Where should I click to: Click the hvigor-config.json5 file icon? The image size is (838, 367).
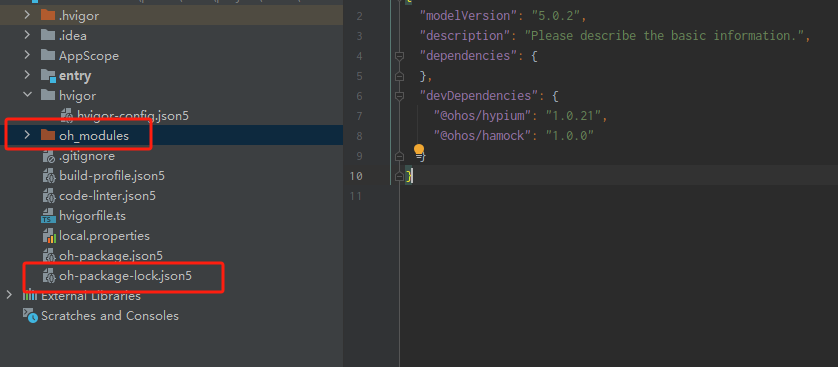click(x=67, y=115)
